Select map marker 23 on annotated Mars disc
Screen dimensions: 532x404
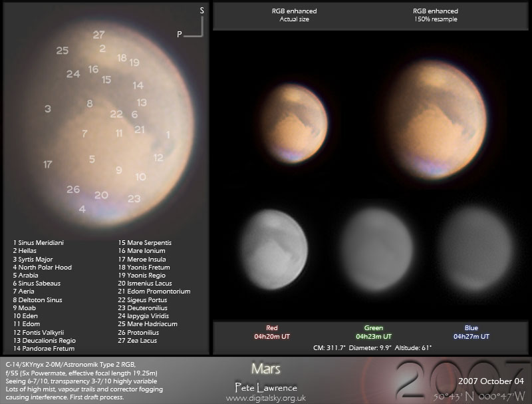point(134,198)
